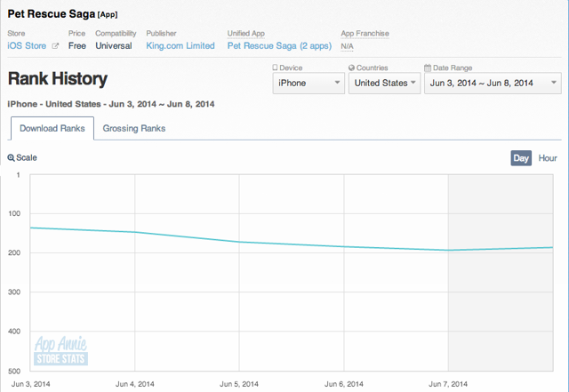
Task: Click the magnifier Scale icon
Action: coord(11,158)
